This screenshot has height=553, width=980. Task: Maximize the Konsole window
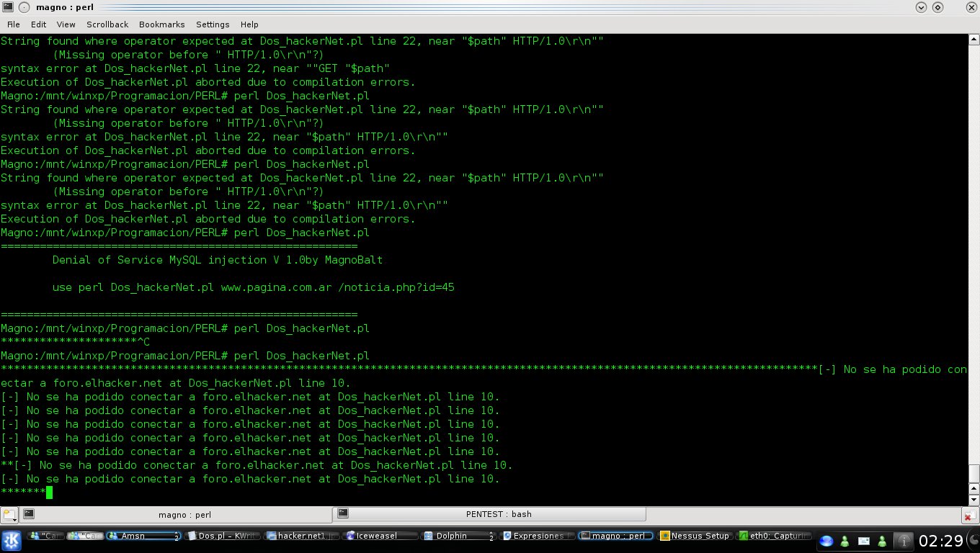(x=937, y=7)
